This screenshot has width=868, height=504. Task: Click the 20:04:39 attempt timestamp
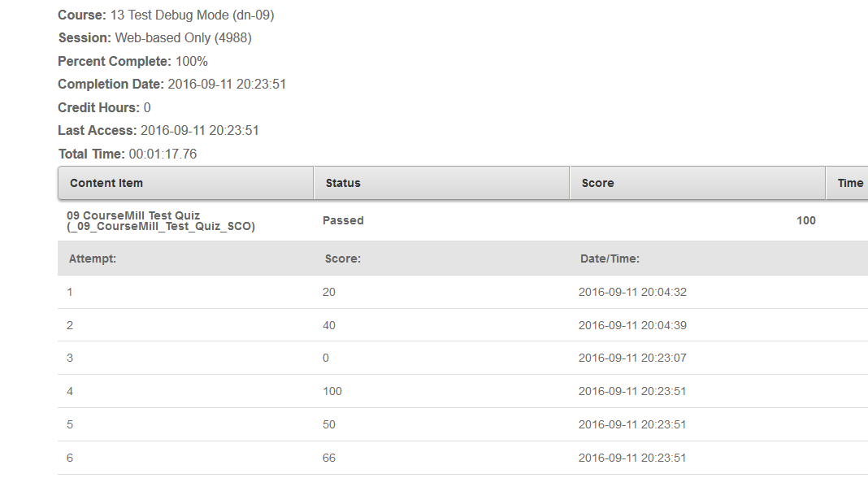[x=632, y=325]
